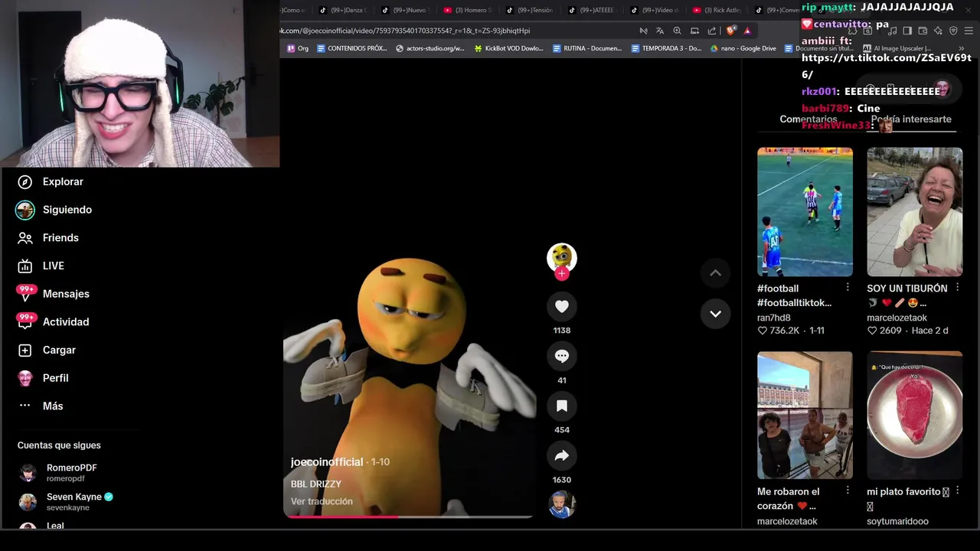Open actors-studio.org bookmark
This screenshot has height=551, width=980.
click(x=430, y=48)
